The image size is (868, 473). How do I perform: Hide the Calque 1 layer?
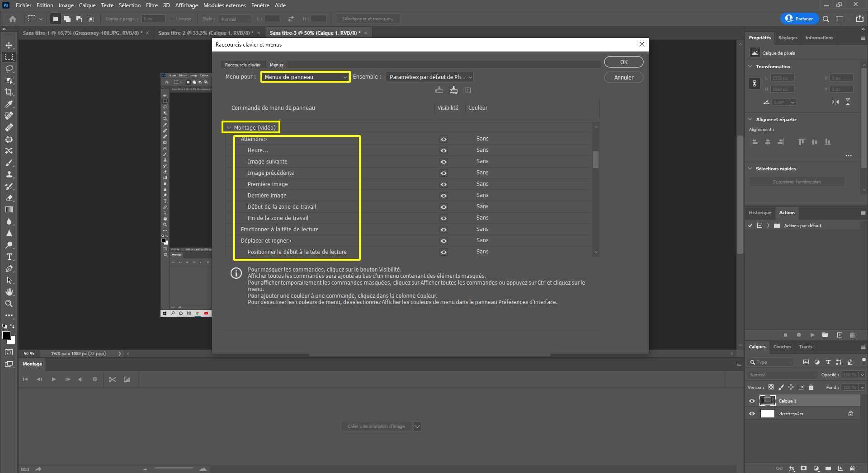[x=752, y=401]
